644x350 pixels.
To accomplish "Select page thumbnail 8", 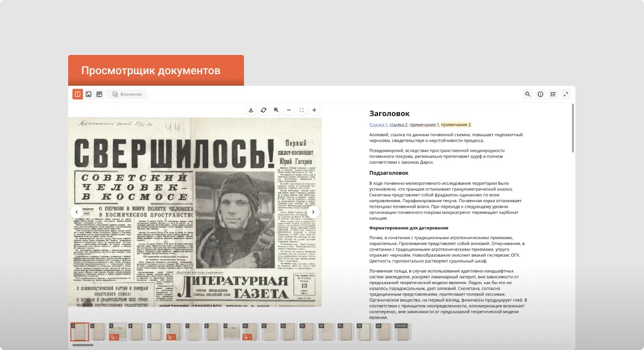I will click(x=213, y=331).
